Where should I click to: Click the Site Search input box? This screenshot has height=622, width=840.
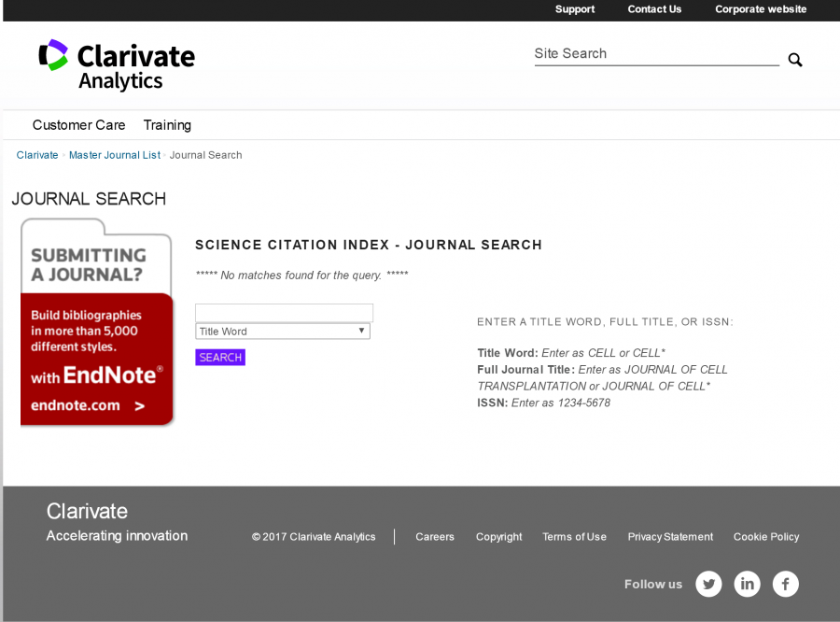(655, 54)
